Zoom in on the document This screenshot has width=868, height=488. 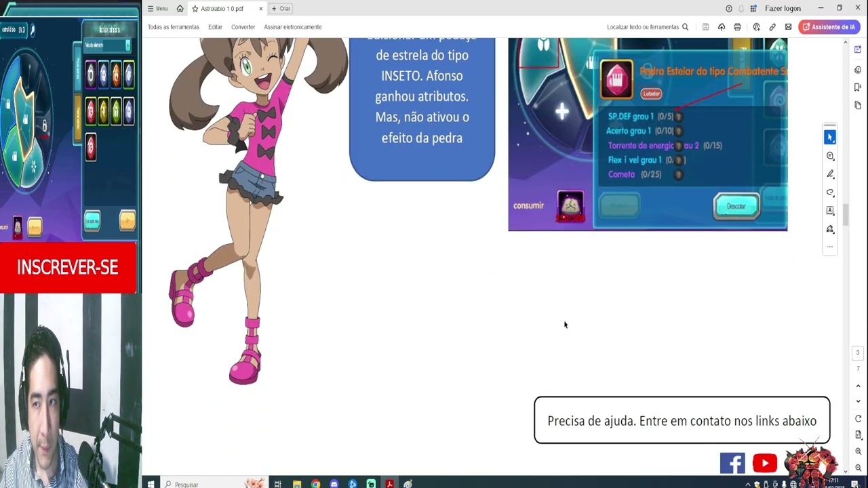858,451
